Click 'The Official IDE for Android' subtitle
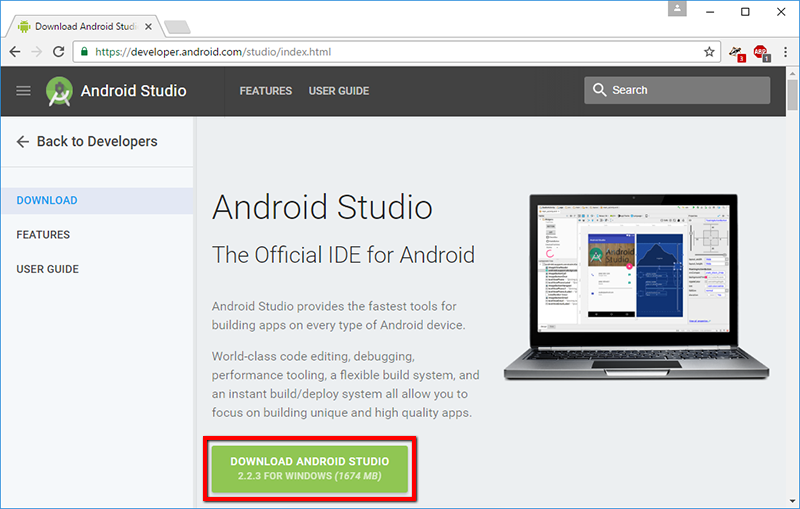Screen dimensions: 800x509 point(343,255)
